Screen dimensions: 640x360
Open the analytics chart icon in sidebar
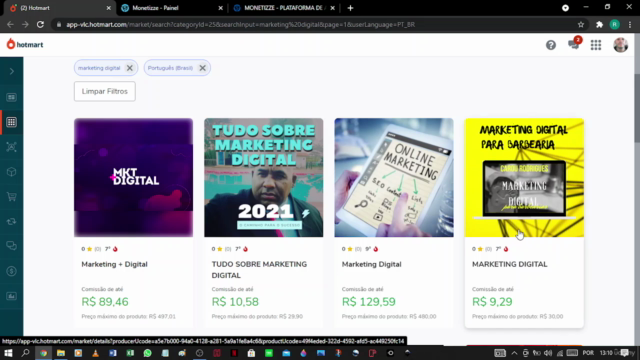(11, 296)
